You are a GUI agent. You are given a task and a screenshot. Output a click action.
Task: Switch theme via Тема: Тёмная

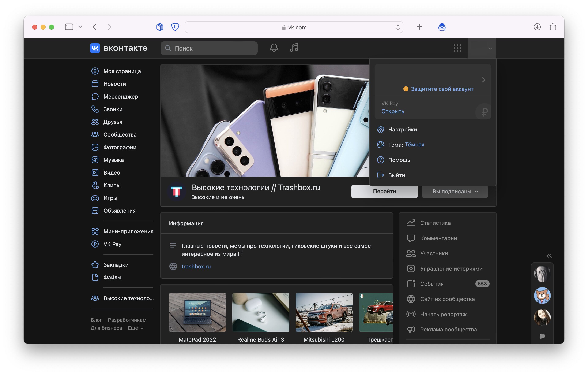click(406, 145)
